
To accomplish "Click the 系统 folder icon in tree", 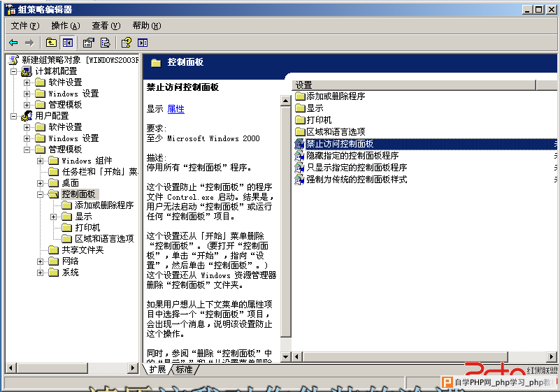I will (53, 273).
